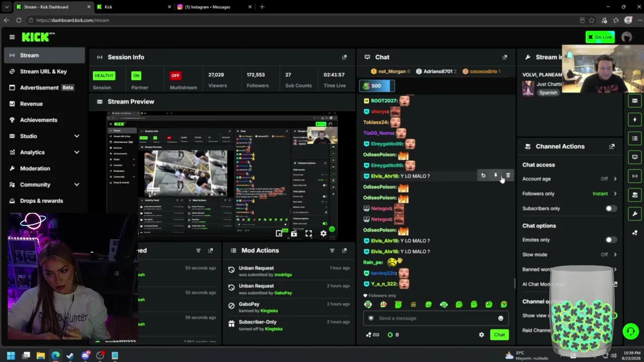Viewport: 644px width, 362px height.
Task: Click the lightning bolt quick panel icon
Action: 635,120
